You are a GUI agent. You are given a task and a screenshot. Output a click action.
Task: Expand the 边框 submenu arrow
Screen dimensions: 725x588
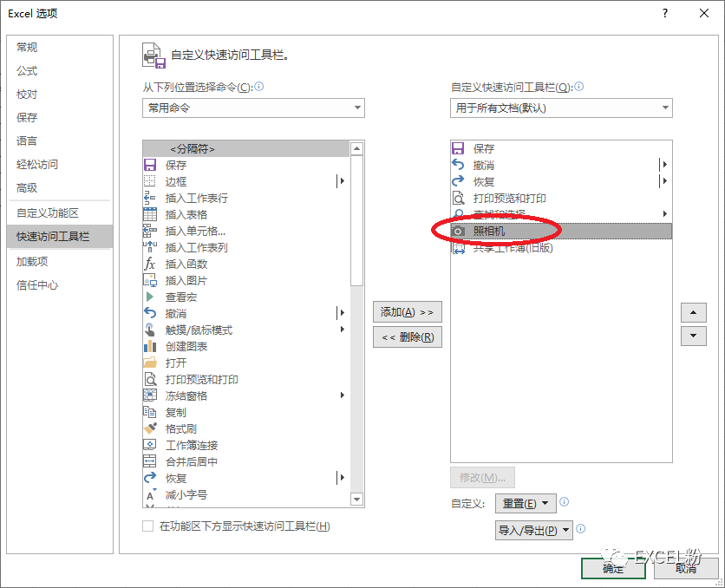coord(342,181)
